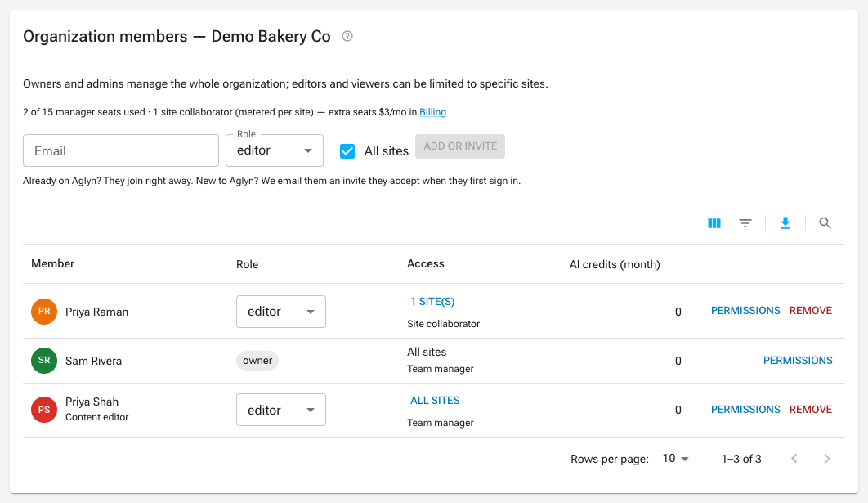
Task: Change Priya Raman's role dropdown
Action: tap(281, 312)
